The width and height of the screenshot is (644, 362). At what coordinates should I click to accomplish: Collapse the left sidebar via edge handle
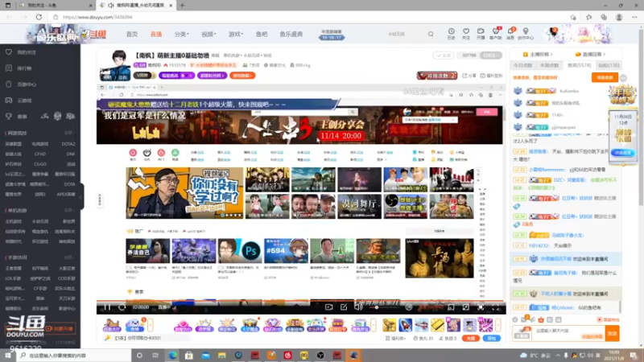[81, 196]
